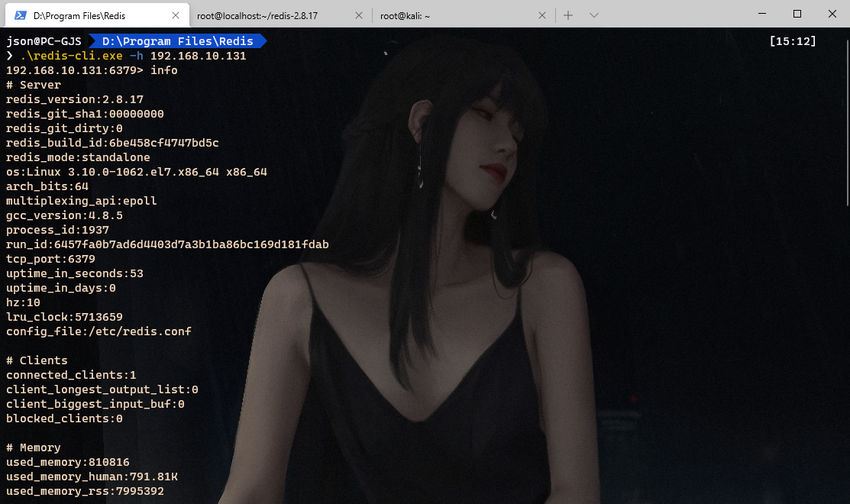Close the terminal window

pyautogui.click(x=832, y=14)
